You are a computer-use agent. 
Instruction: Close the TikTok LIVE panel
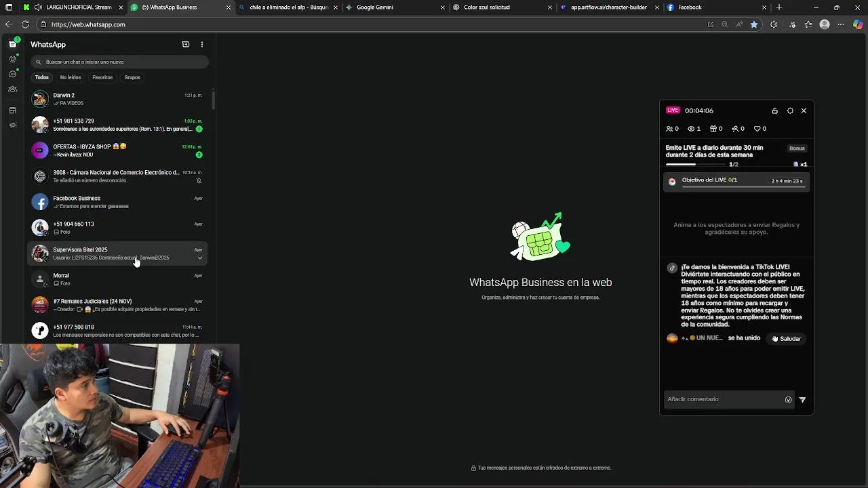(x=804, y=110)
